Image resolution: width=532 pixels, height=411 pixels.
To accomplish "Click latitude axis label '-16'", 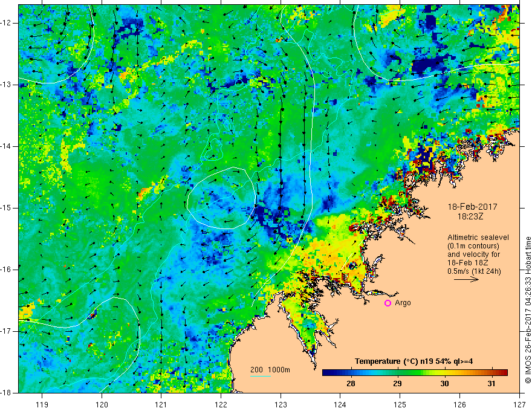I will pos(6,270).
